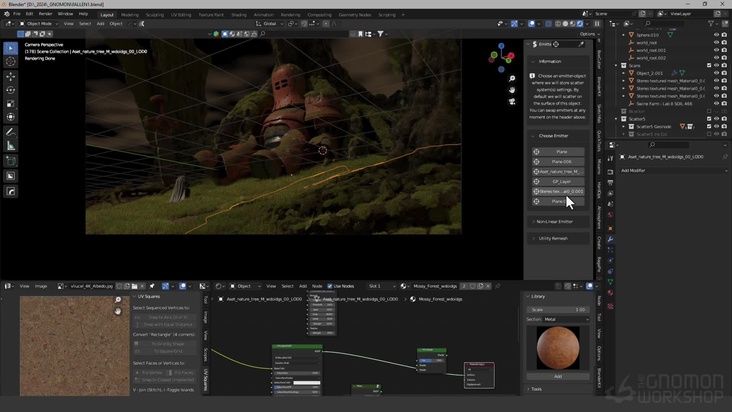
Task: Select the Transform tool
Action: coord(11,117)
